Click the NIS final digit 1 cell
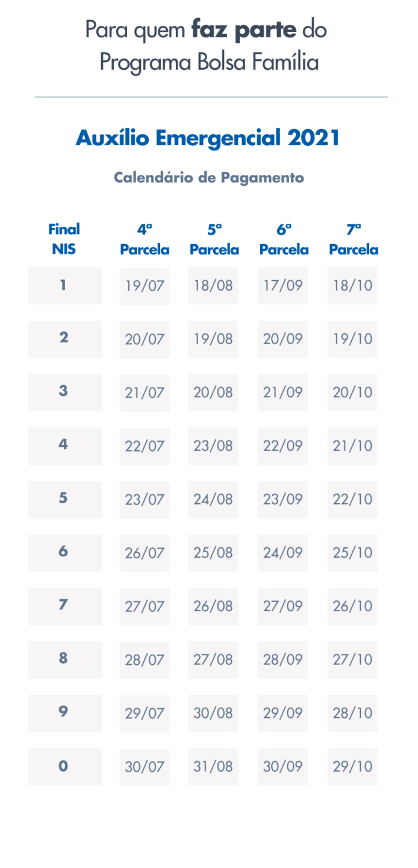The image size is (418, 868). tap(64, 285)
